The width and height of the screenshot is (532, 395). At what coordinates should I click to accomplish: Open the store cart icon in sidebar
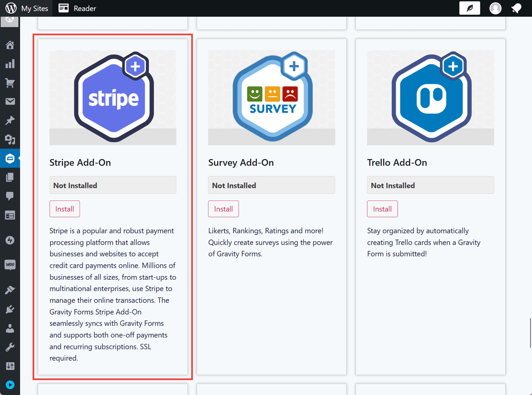[10, 83]
